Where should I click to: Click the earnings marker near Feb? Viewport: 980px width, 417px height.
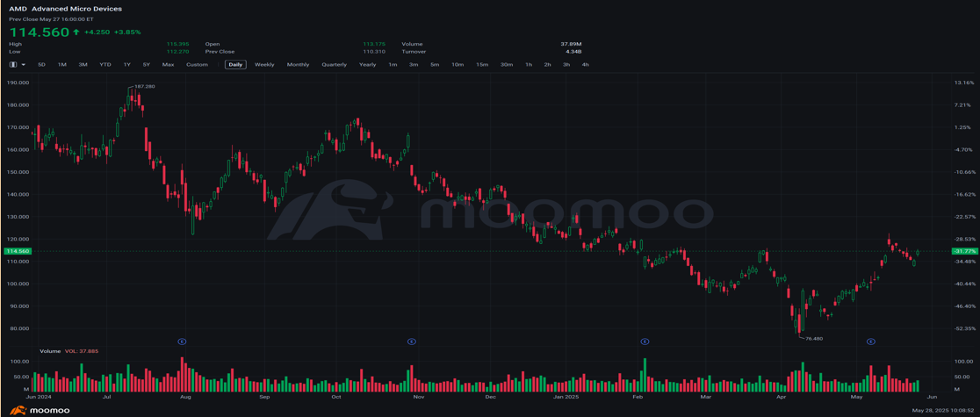tap(645, 342)
